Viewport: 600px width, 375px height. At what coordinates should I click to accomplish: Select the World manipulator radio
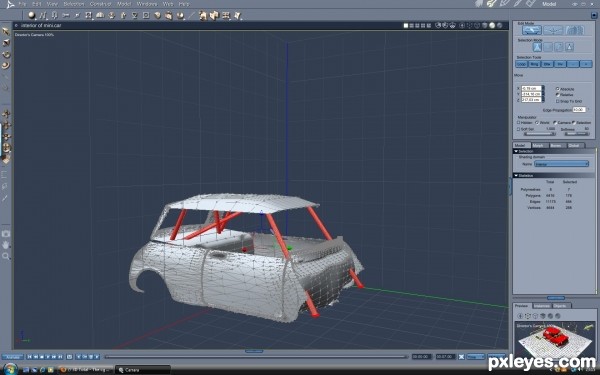tap(537, 122)
